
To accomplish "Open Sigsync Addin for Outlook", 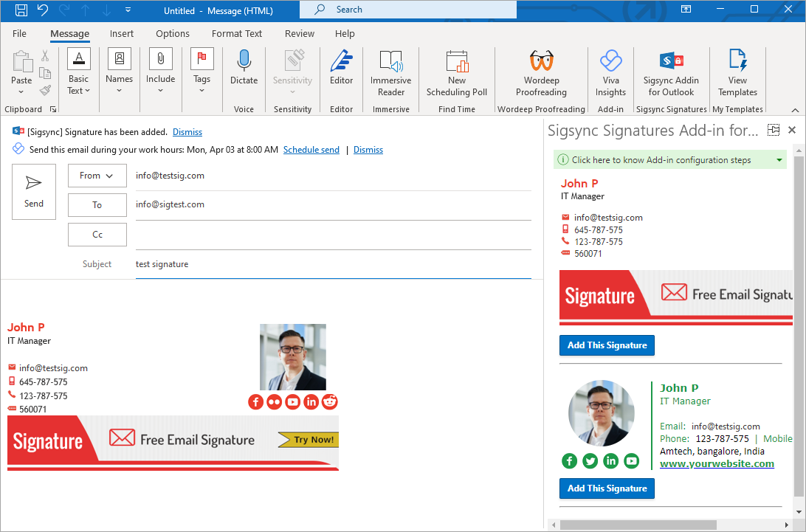I will 671,74.
